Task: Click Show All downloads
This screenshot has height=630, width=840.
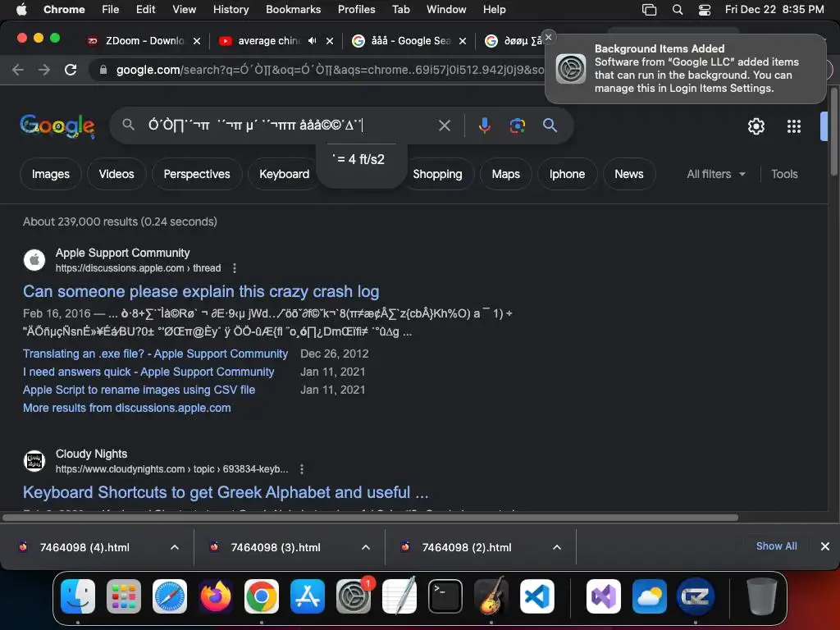Action: [776, 546]
